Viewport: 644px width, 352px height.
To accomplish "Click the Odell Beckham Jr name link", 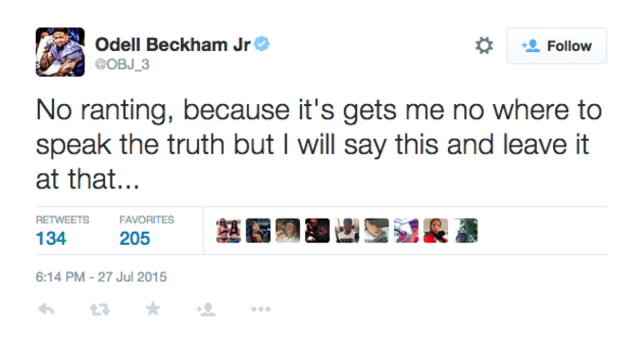I will 172,44.
